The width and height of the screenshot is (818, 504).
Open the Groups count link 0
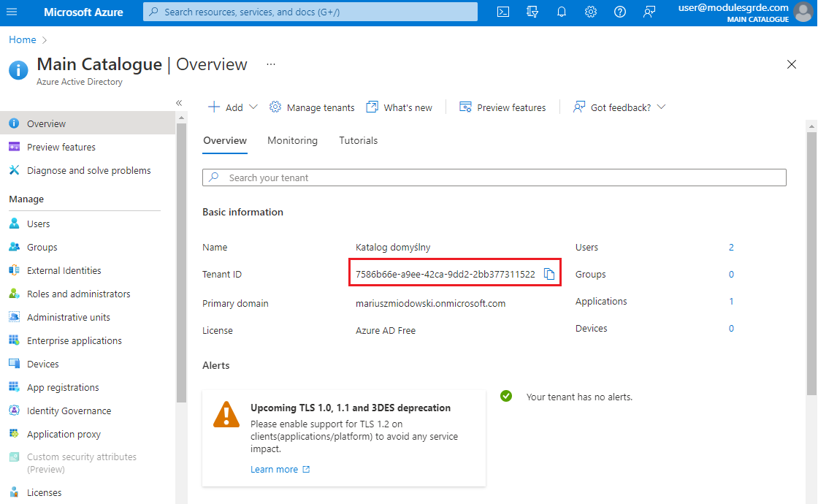(731, 275)
